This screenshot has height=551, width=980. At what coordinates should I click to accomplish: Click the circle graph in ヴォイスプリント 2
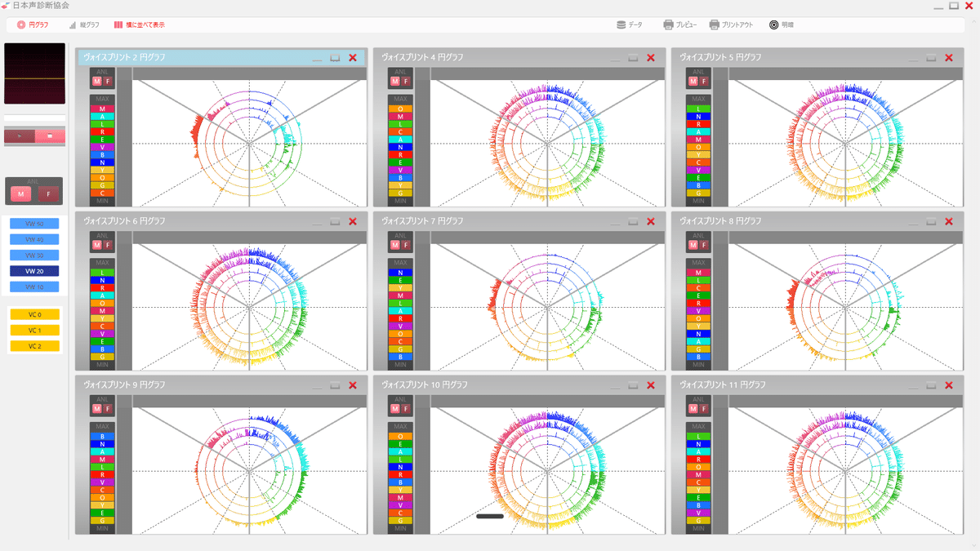[x=249, y=144]
